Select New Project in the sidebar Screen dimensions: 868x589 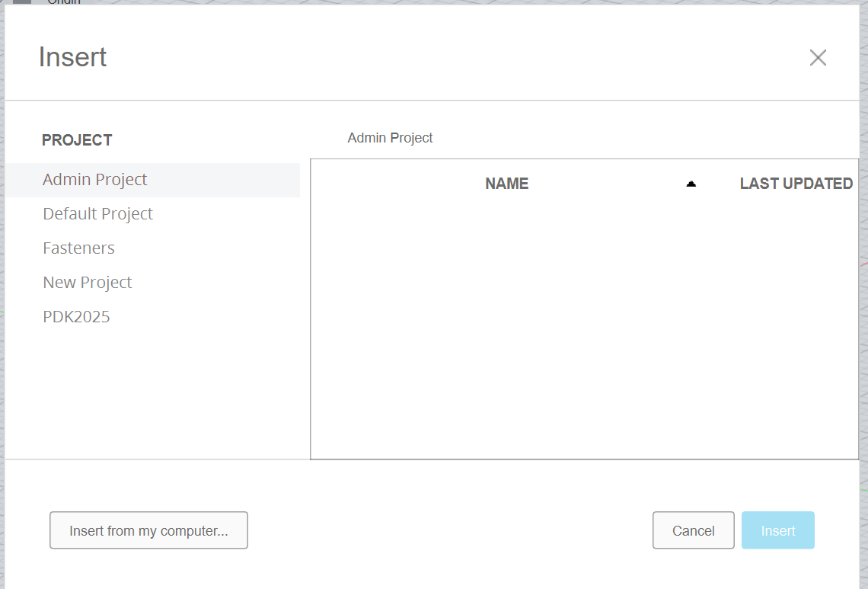(x=88, y=283)
